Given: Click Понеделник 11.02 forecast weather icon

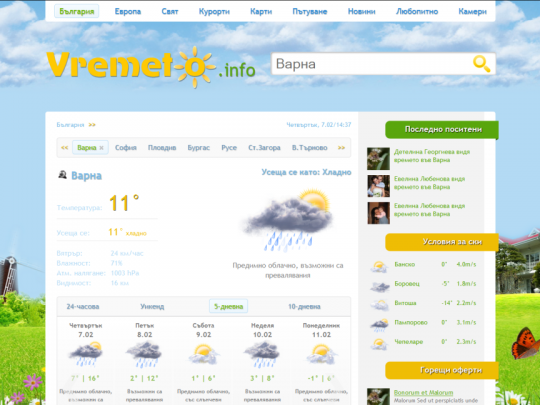Looking at the screenshot, I should [321, 354].
